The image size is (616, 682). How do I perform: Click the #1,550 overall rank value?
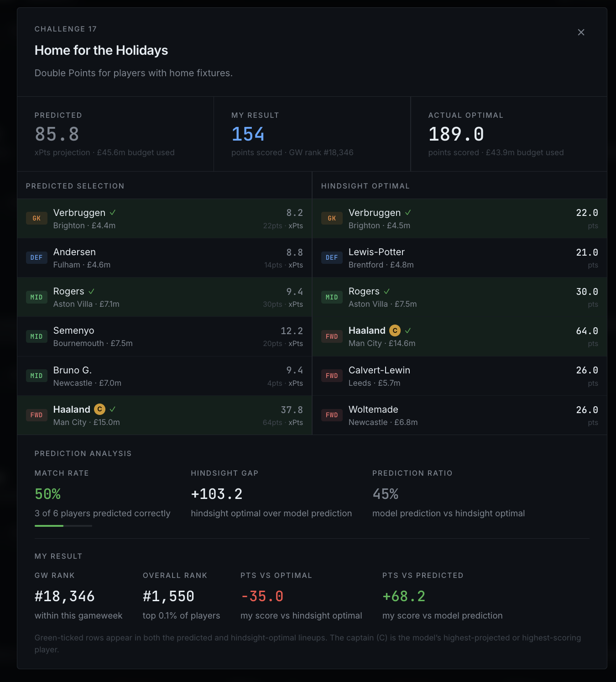click(169, 596)
